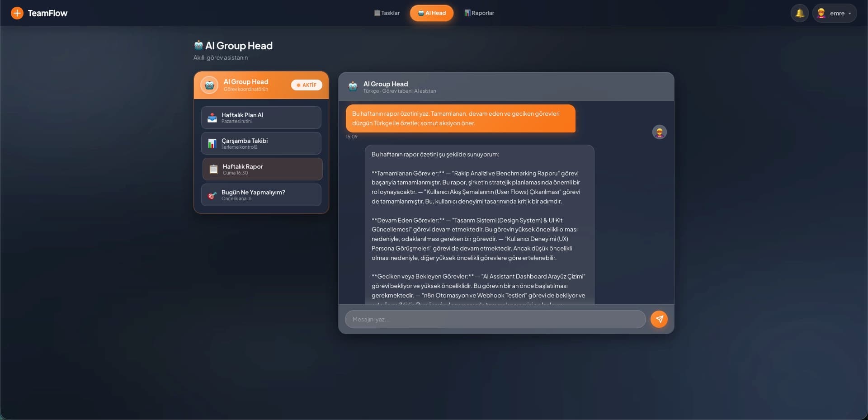Viewport: 868px width, 420px height.
Task: Click the emre user avatar icon in header
Action: 821,13
